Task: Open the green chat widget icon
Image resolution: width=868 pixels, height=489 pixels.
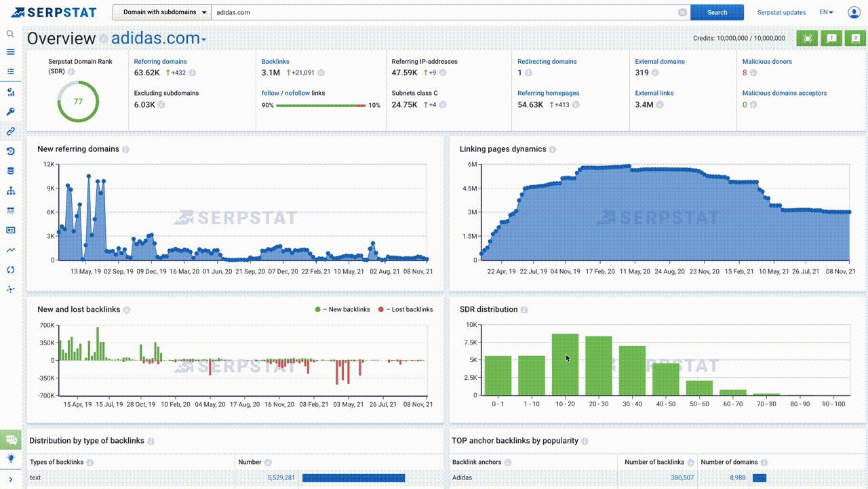Action: (10, 439)
